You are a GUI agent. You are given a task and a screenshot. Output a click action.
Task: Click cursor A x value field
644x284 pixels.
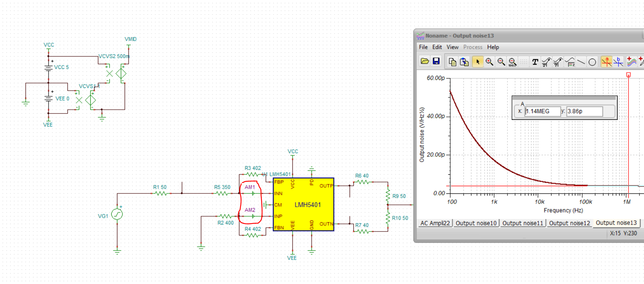pyautogui.click(x=542, y=111)
